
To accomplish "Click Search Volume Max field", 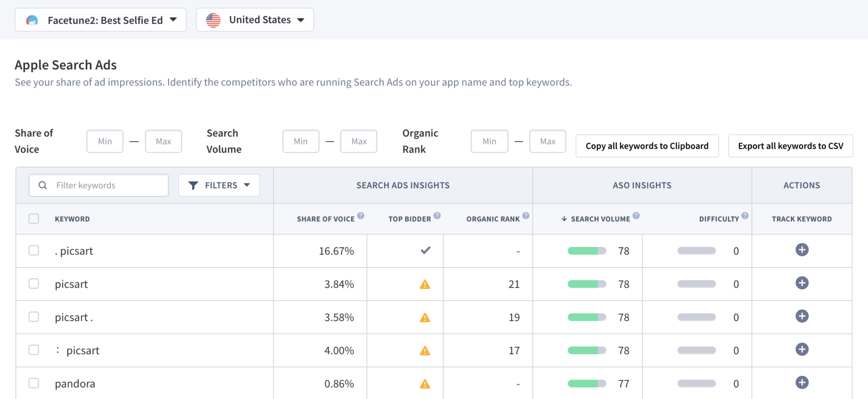I will (359, 141).
